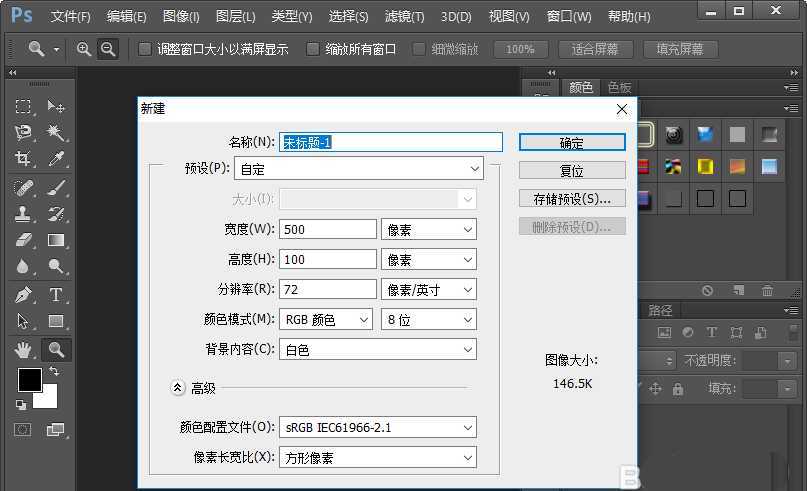Select the Hand tool
The height and width of the screenshot is (491, 807).
23,349
